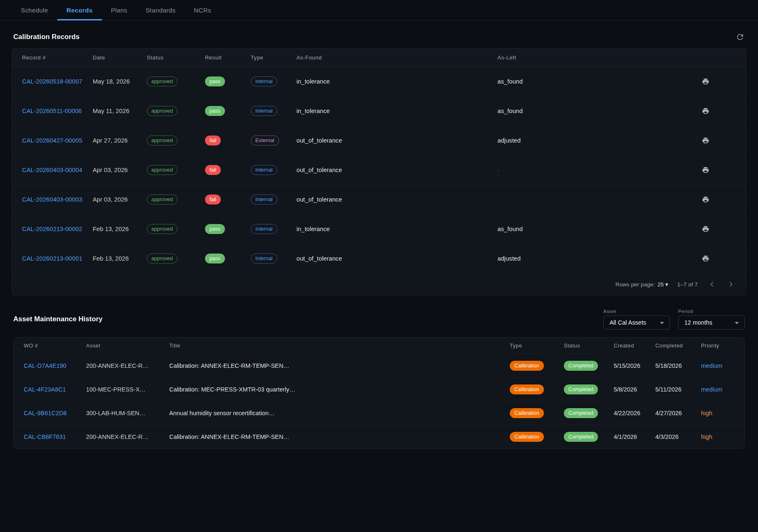Click the date May 18, 2026
This screenshot has height=532, width=758.
[111, 81]
